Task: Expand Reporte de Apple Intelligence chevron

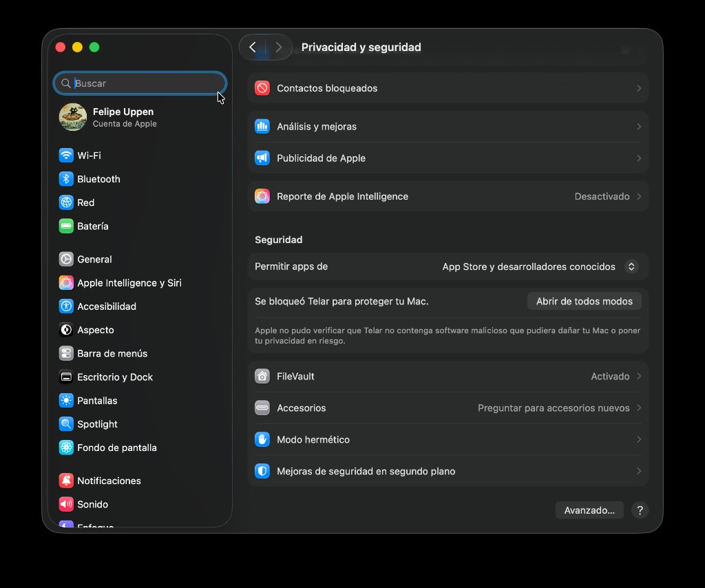Action: pyautogui.click(x=639, y=196)
